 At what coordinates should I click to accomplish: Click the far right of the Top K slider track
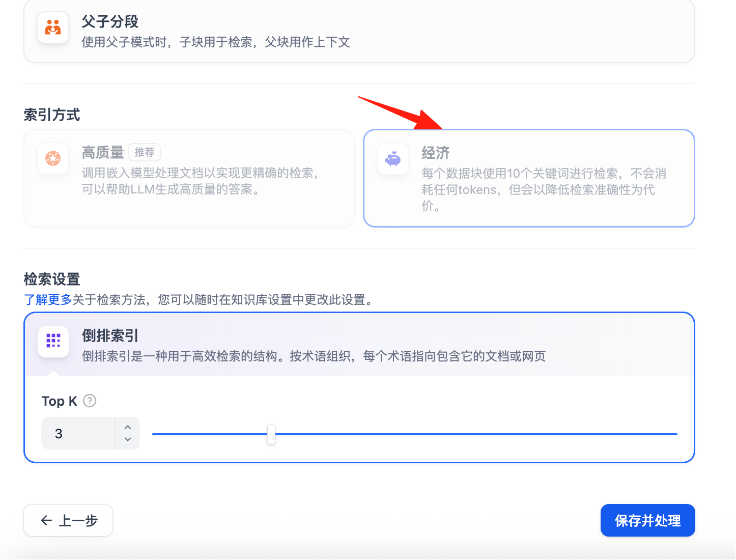(x=675, y=434)
